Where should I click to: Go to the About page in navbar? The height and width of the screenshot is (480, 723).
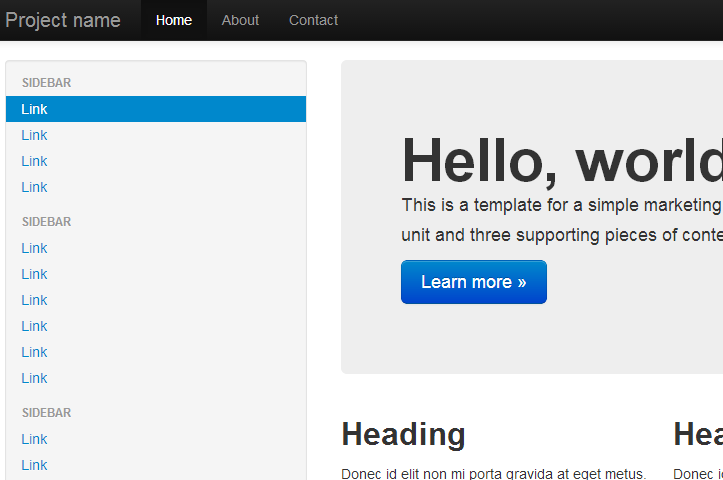[240, 20]
